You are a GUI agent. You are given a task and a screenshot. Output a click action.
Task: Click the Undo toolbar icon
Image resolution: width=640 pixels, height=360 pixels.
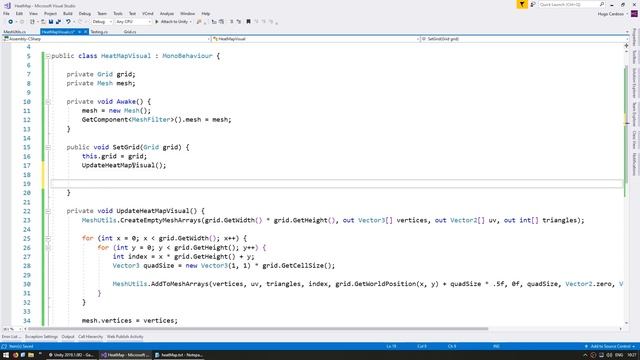coord(68,22)
